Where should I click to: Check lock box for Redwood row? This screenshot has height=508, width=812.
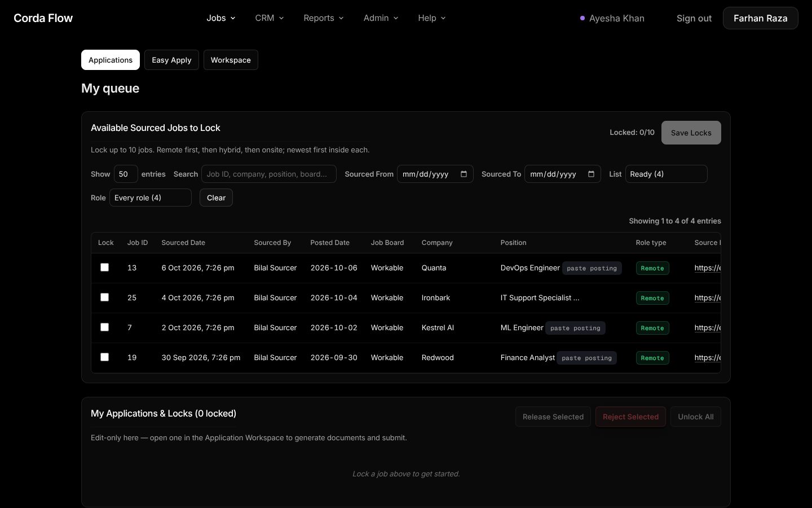[x=104, y=357]
